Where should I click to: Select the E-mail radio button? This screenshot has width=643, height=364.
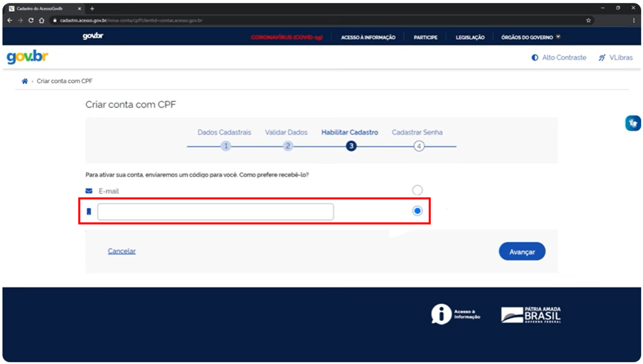click(x=417, y=190)
